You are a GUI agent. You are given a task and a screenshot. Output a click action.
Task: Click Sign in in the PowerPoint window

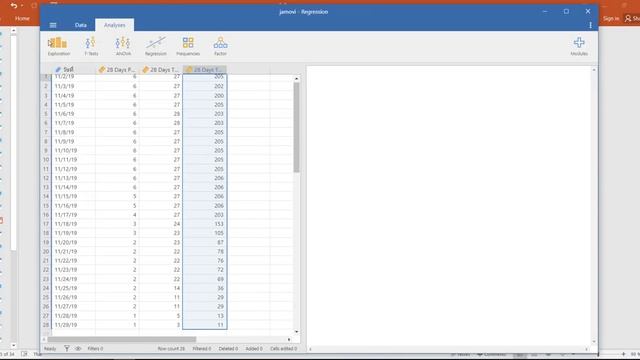point(611,18)
